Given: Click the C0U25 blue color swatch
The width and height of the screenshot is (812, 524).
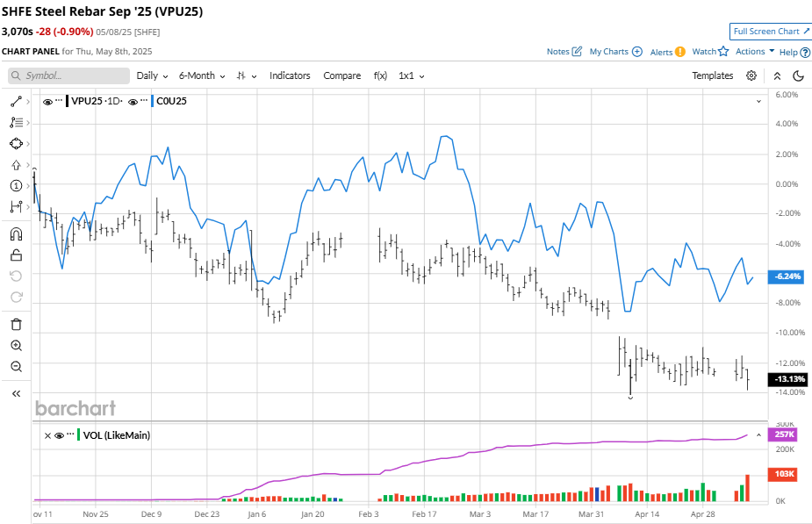Looking at the screenshot, I should pos(152,101).
